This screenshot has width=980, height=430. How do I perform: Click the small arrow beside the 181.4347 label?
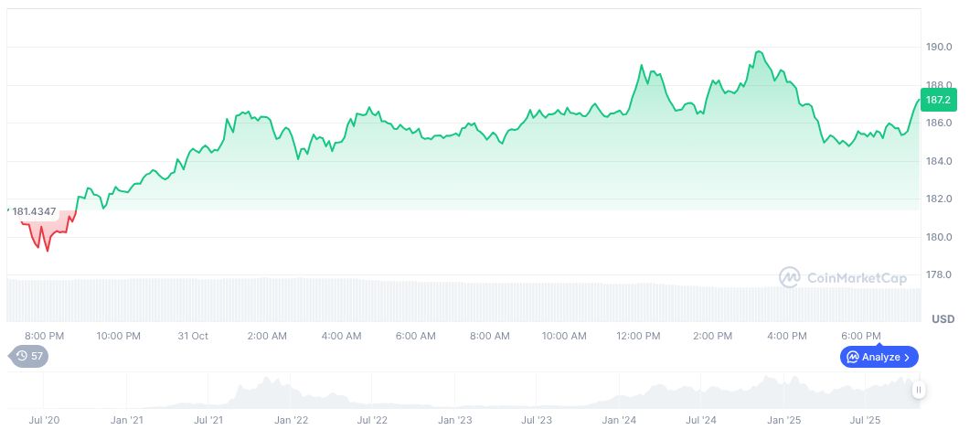click(8, 210)
